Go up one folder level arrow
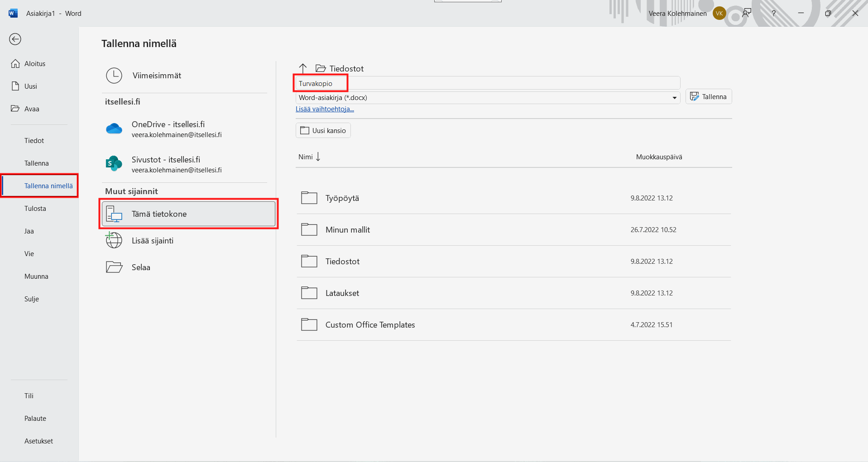This screenshot has width=868, height=462. point(303,68)
